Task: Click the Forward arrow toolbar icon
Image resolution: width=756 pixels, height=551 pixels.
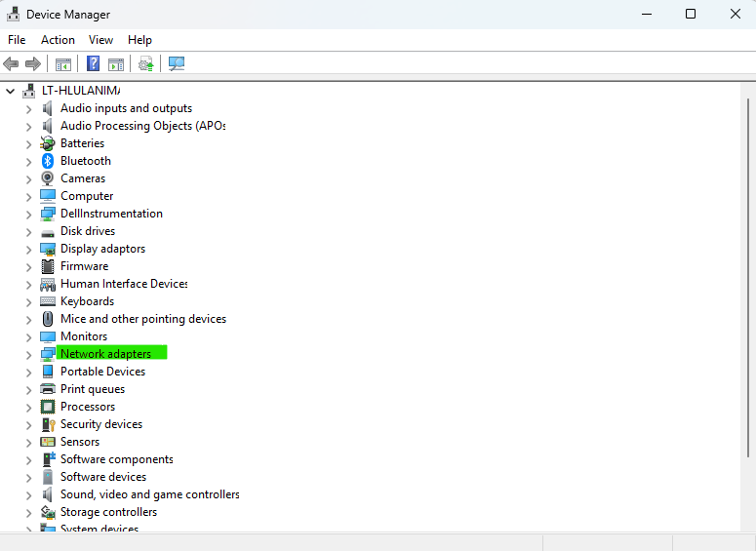Action: click(33, 63)
